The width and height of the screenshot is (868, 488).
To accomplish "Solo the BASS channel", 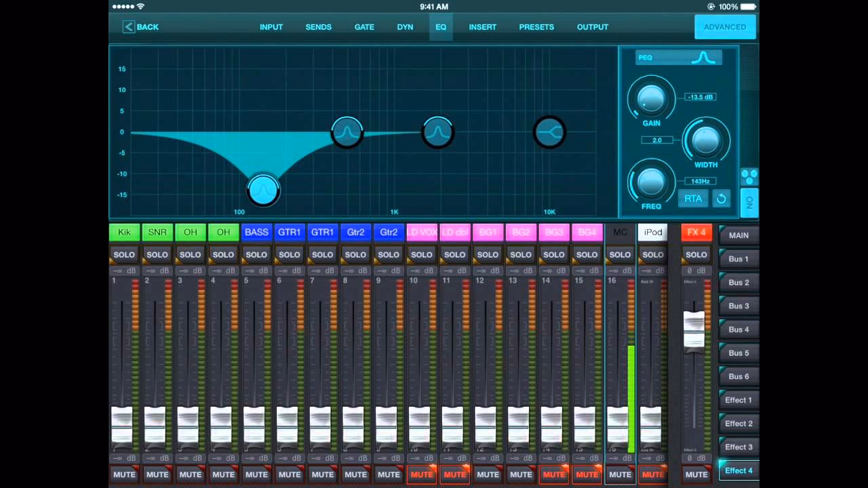I will pyautogui.click(x=256, y=255).
